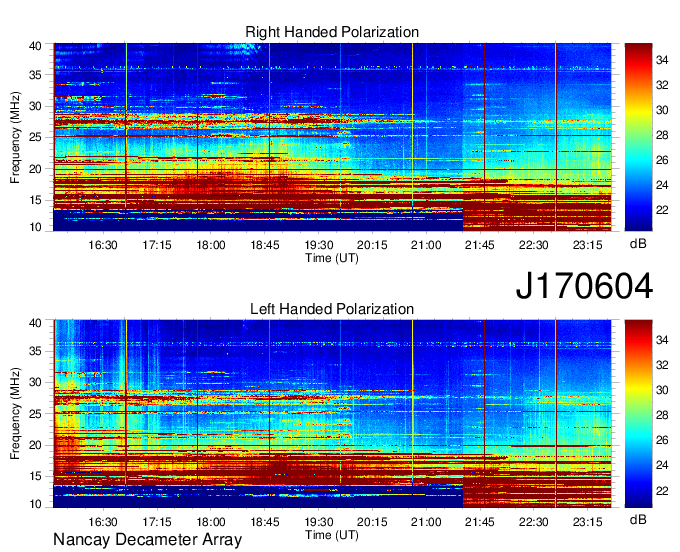
Task: Click the 28 dB label on bottom color bar
Action: (662, 415)
